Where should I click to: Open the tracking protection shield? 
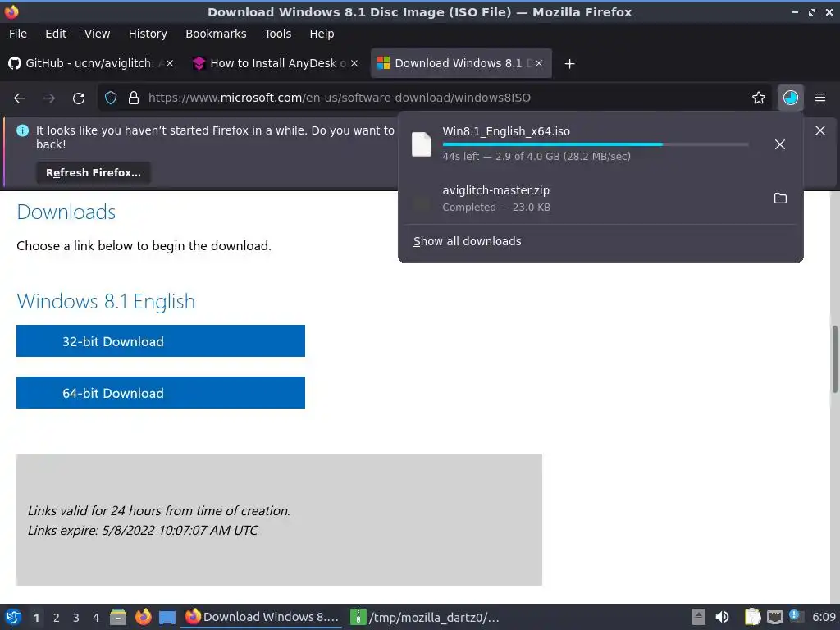pos(111,98)
